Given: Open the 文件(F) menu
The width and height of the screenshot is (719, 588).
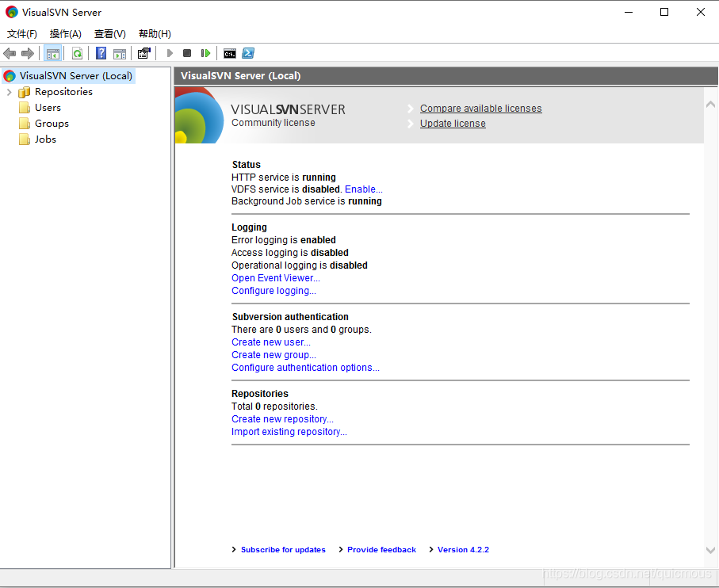Looking at the screenshot, I should (x=22, y=34).
